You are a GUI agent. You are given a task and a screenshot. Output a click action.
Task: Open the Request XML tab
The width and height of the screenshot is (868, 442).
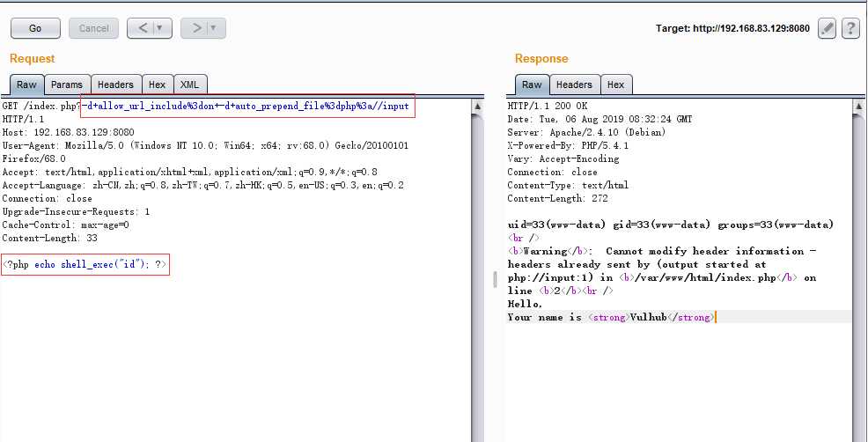coord(190,85)
